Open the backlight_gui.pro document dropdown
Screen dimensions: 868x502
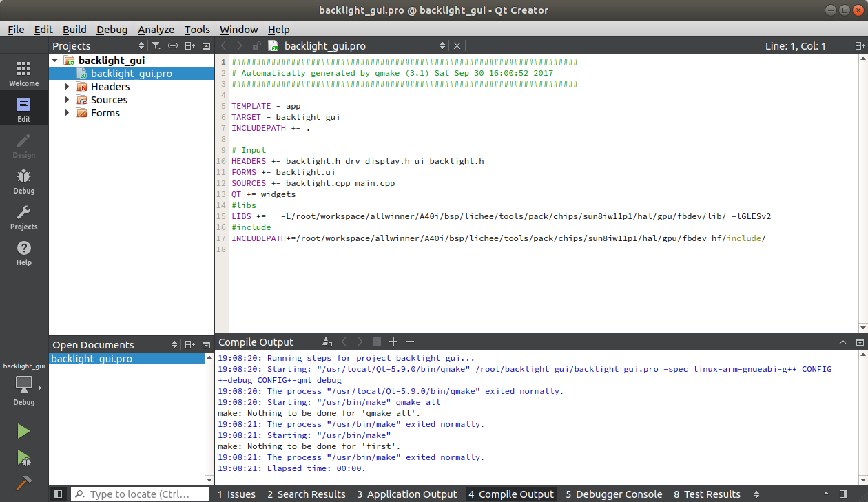coord(443,46)
